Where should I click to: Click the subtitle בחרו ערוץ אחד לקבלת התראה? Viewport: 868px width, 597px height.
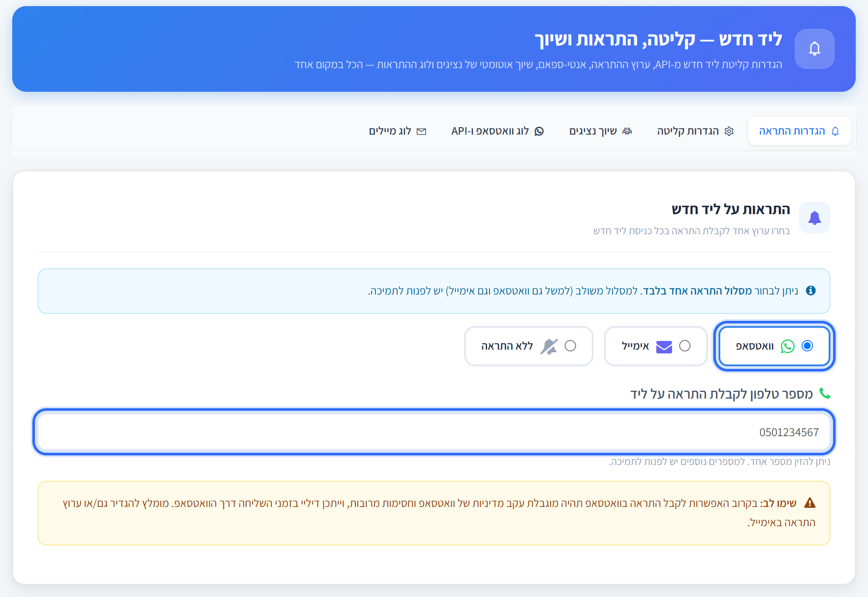click(691, 231)
